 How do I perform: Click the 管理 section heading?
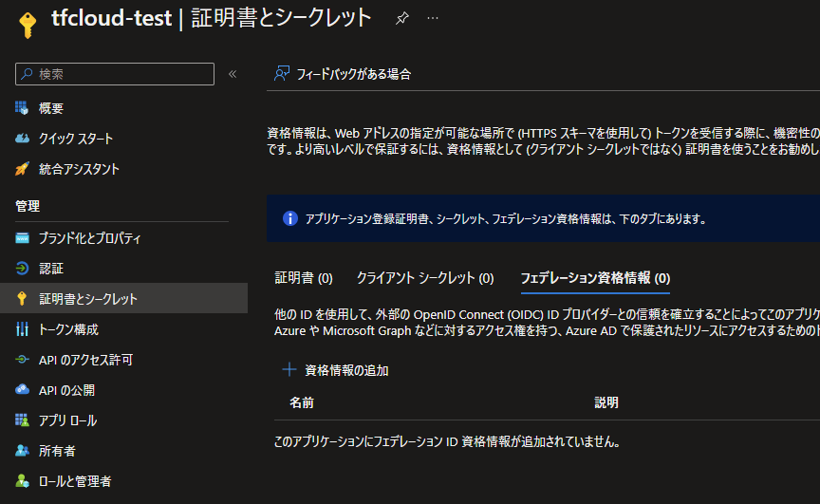pos(28,206)
